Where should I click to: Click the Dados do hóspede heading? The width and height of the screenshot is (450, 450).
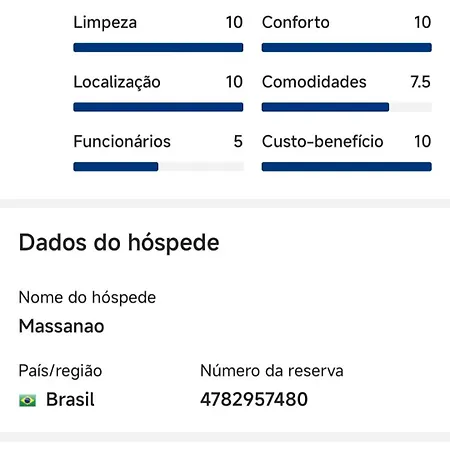click(119, 243)
